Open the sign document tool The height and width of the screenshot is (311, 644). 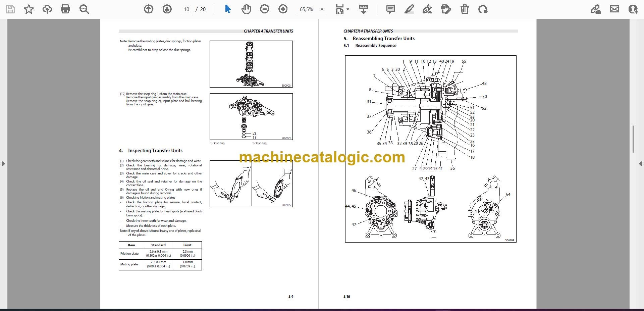coord(427,9)
